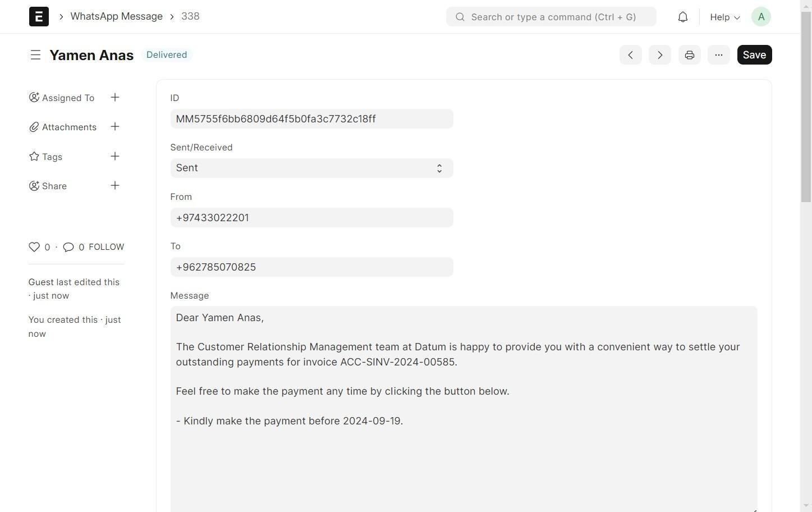
Task: Open the user avatar menu
Action: pos(761,17)
